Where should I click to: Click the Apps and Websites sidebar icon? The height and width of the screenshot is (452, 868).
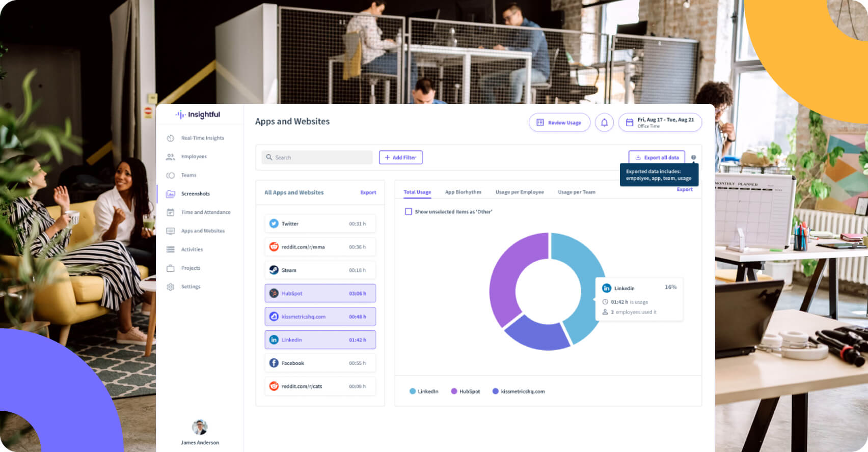click(x=171, y=231)
